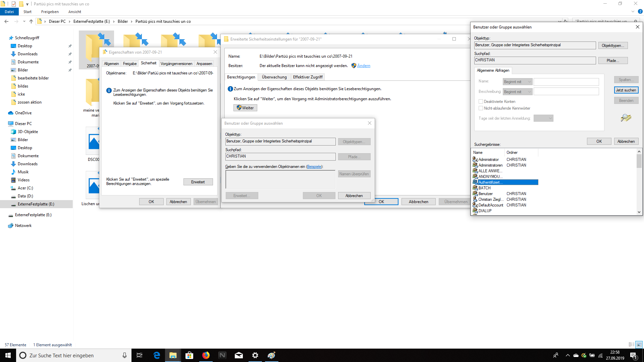Click the search magnifier icon in user dialog

[626, 118]
